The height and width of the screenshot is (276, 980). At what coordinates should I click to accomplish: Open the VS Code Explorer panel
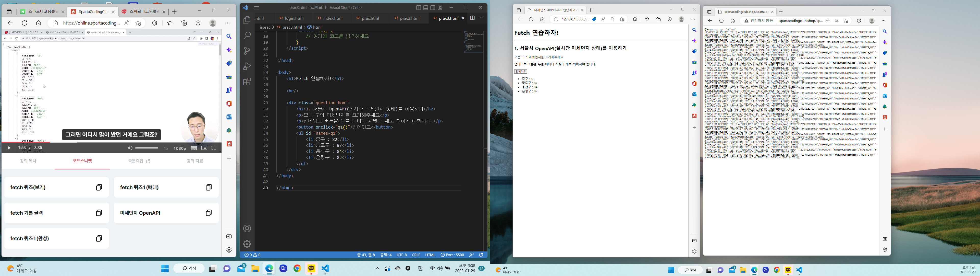coord(247,21)
